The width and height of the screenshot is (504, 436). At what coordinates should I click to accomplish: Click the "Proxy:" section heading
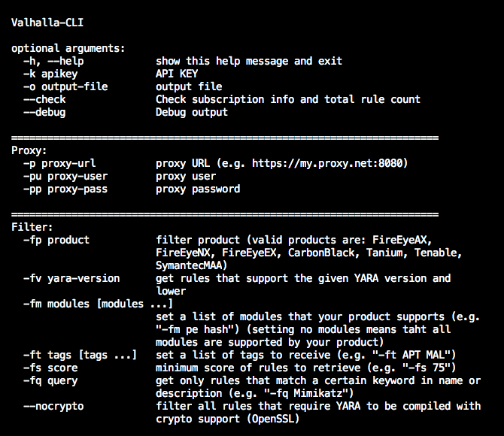pos(29,150)
